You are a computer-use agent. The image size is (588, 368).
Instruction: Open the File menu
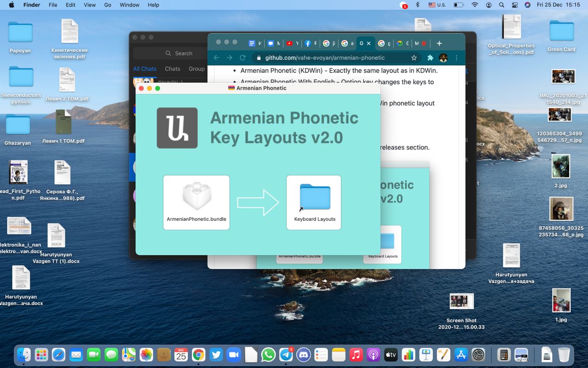coord(53,5)
